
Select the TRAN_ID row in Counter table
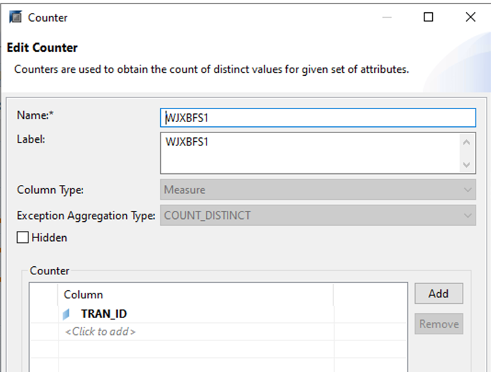218,314
